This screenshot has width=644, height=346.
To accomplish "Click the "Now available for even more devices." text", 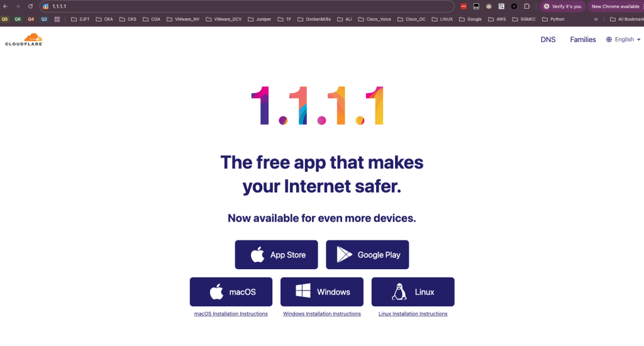I will [x=321, y=218].
